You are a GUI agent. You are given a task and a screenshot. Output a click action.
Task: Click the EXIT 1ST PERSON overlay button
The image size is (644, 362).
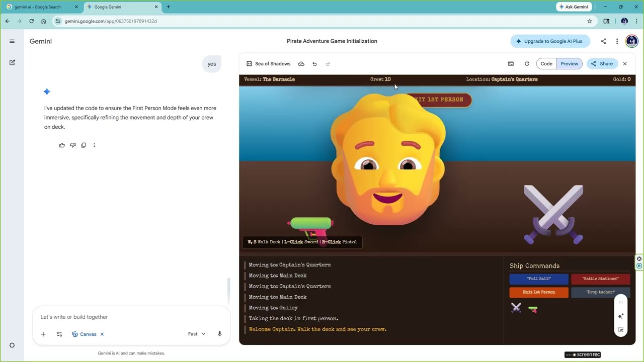point(438,100)
